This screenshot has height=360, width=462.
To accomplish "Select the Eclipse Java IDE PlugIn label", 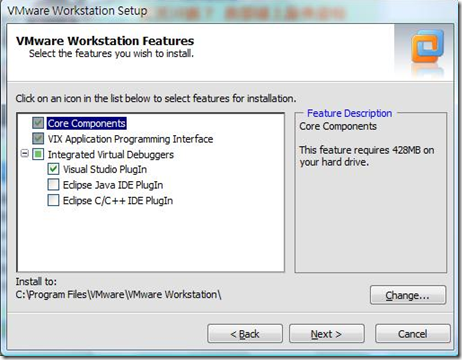I will (x=113, y=185).
